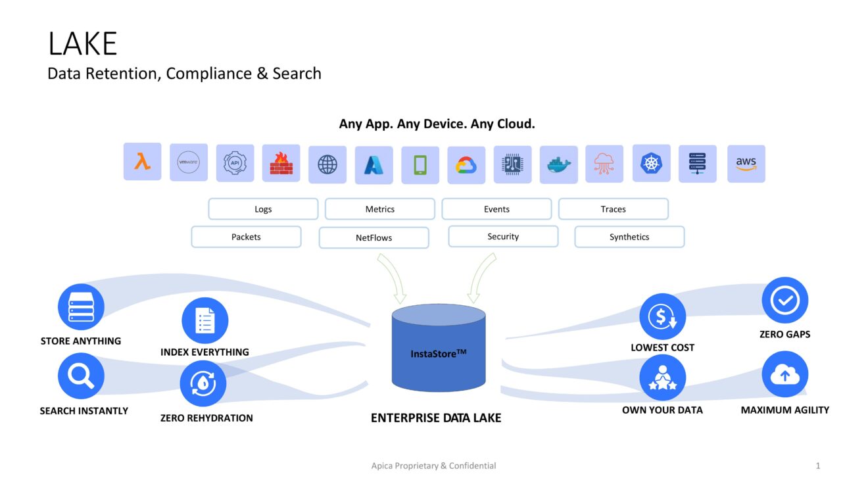Select the Search Instantly magnifier icon
868x488 pixels.
tap(81, 377)
